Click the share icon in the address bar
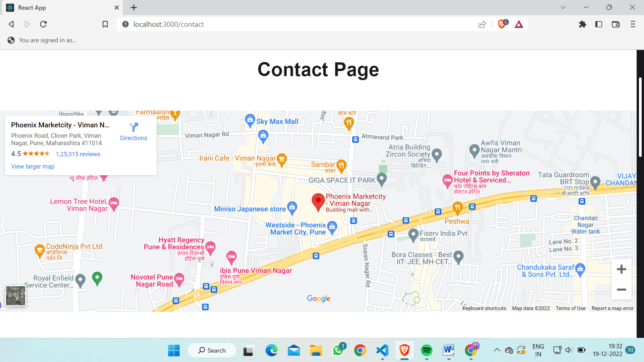The width and height of the screenshot is (644, 362). (x=482, y=24)
